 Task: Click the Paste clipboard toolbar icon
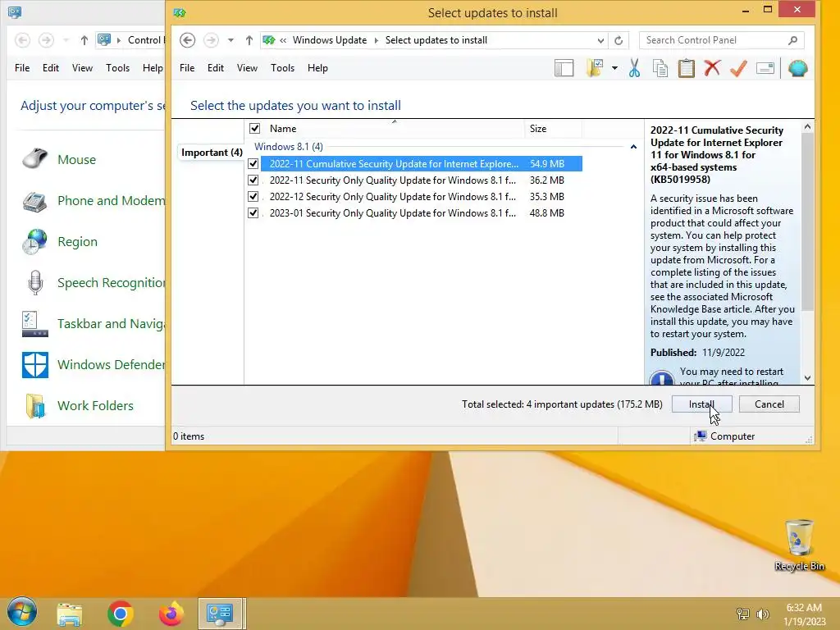click(687, 69)
